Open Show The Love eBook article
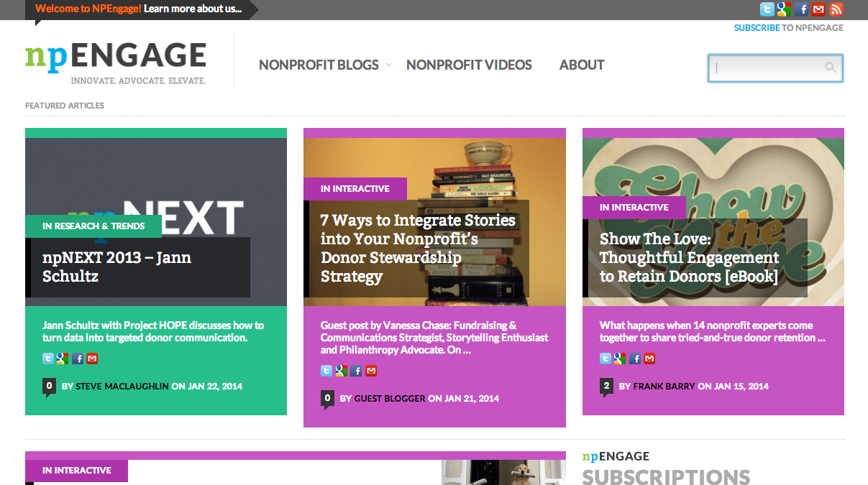Image resolution: width=868 pixels, height=485 pixels. pos(689,257)
